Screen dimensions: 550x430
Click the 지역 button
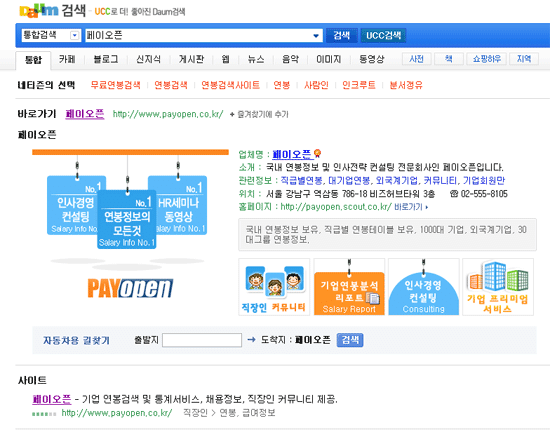coord(524,59)
